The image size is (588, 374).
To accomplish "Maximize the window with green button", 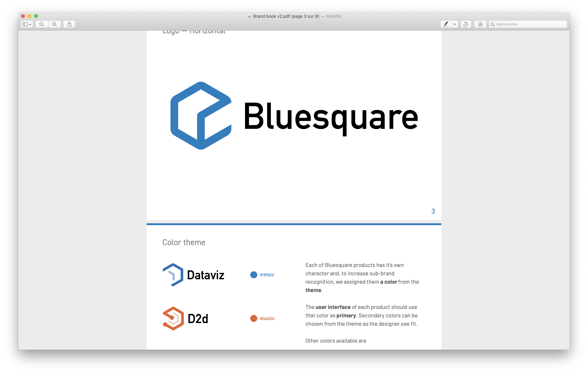I will pyautogui.click(x=36, y=16).
